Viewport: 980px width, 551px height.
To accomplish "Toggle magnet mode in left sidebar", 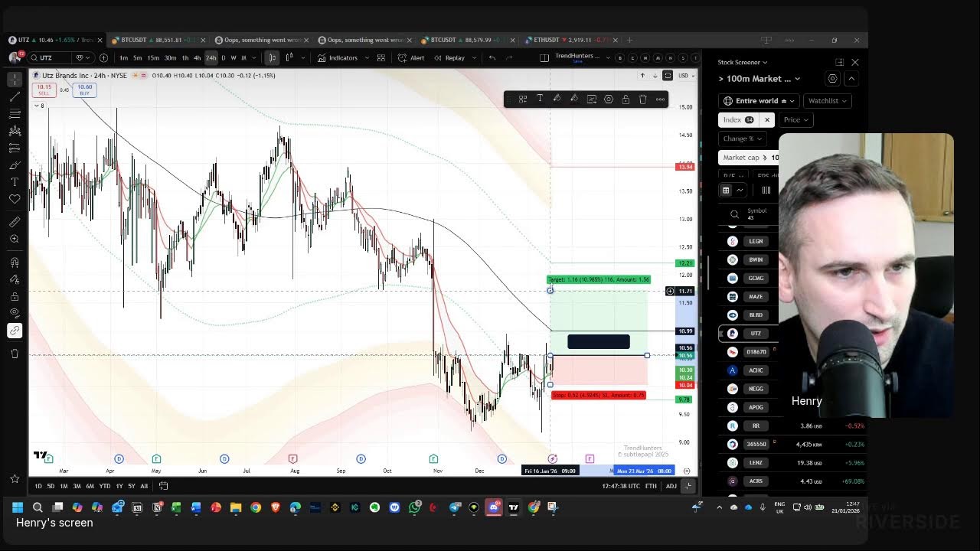I will [x=15, y=262].
